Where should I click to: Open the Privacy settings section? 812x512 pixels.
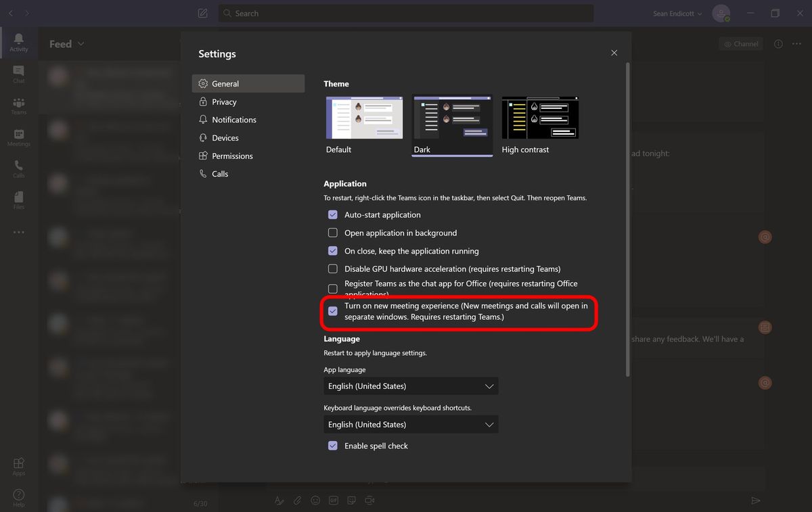(223, 101)
